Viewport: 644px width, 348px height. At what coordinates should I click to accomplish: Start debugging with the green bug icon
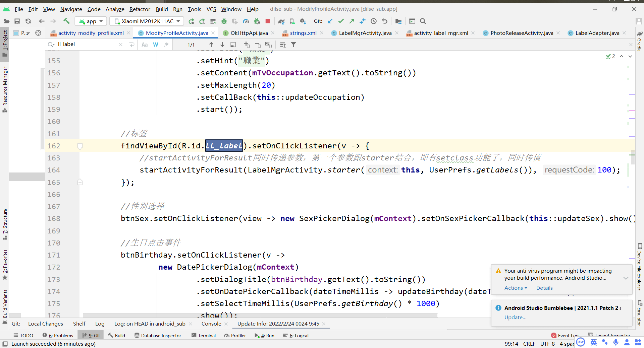[224, 21]
